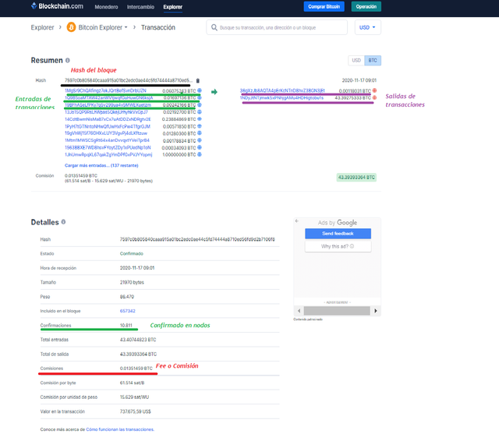
Task: Click Send feedback in the ad panel
Action: pos(338,234)
